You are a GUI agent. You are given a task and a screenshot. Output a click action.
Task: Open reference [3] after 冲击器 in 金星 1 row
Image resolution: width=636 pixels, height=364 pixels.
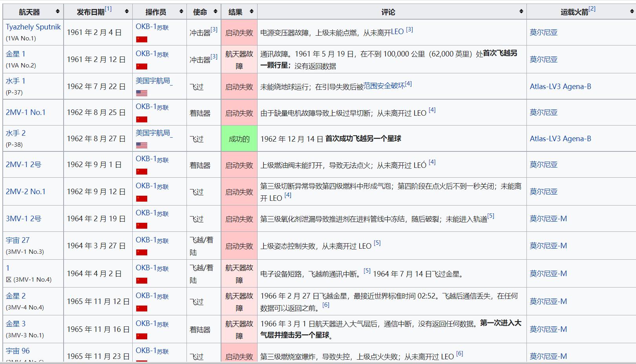[x=214, y=56]
